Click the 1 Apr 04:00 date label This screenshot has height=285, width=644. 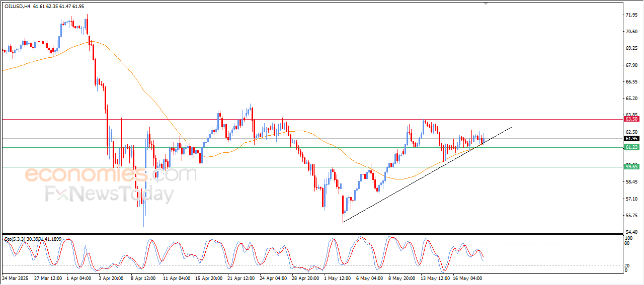(x=78, y=277)
